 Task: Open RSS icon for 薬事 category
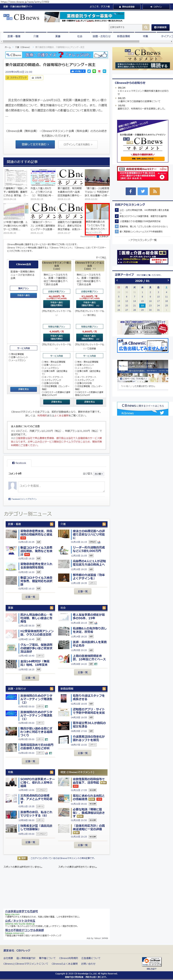pyautogui.click(x=52, y=608)
